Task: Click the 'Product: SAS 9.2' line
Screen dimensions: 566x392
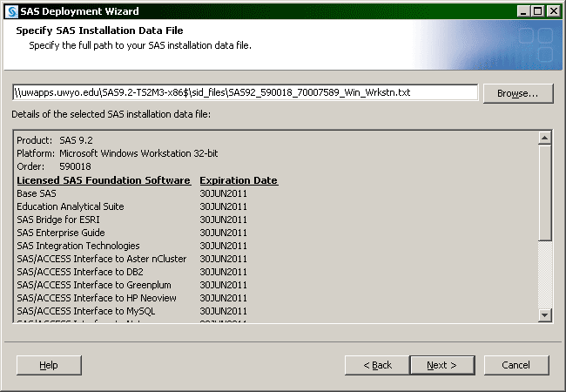Action: coord(55,140)
